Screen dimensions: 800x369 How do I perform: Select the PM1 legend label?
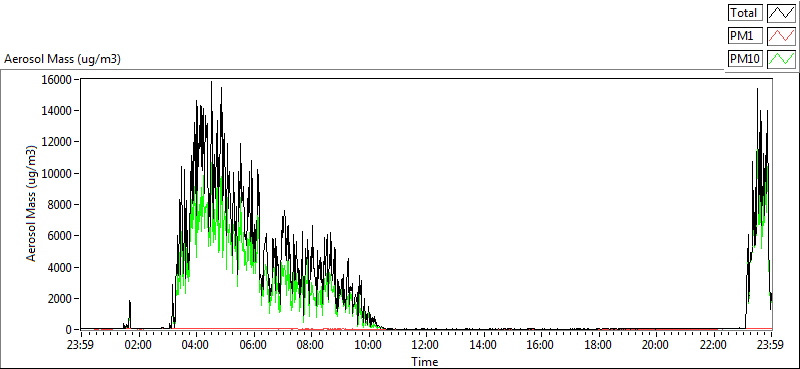(745, 36)
